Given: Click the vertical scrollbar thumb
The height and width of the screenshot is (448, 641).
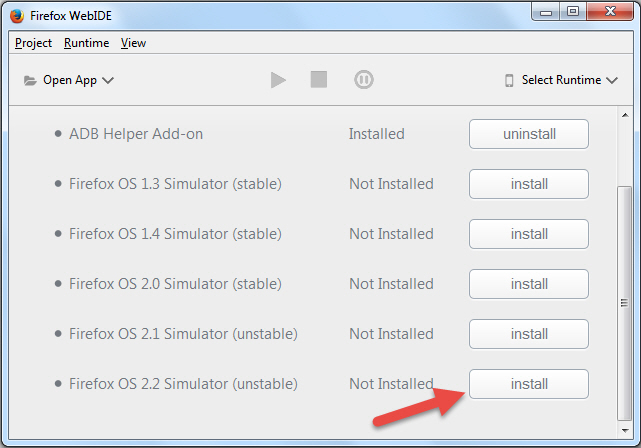Looking at the screenshot, I should [624, 303].
